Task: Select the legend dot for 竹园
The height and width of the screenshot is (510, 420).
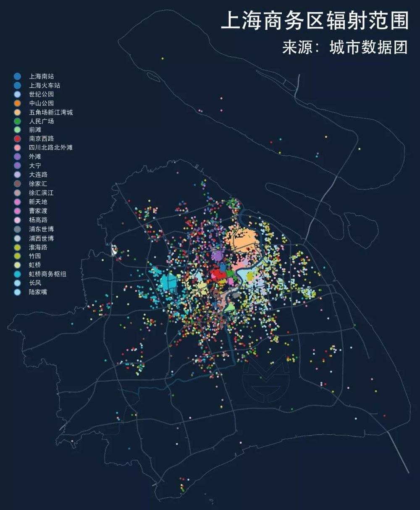Action: point(17,256)
